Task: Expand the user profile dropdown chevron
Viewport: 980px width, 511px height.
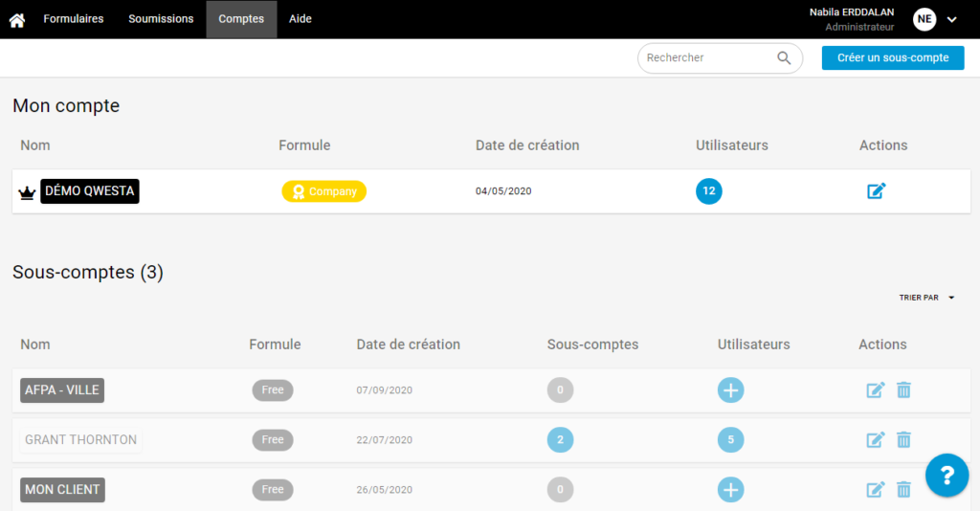Action: click(x=951, y=19)
